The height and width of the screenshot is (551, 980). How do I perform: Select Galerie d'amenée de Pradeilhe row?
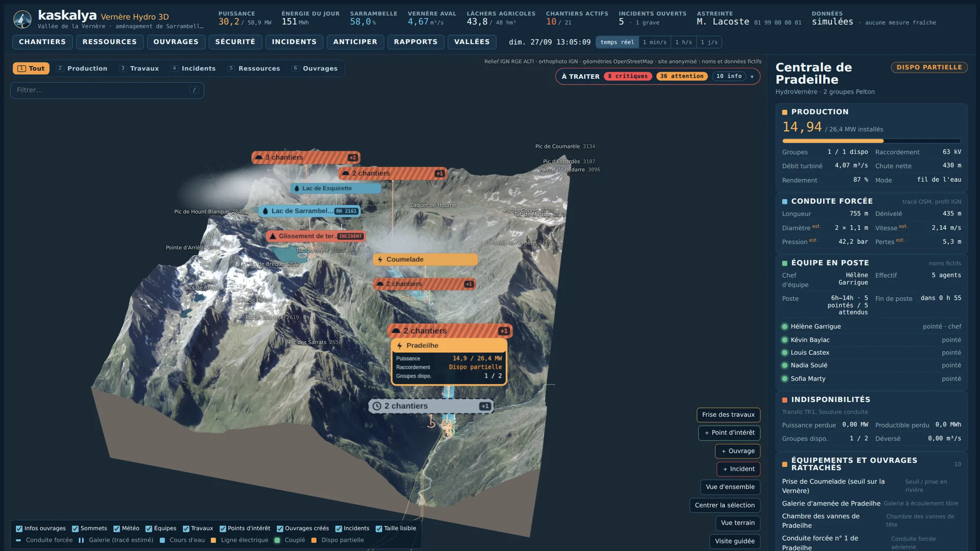[871, 503]
